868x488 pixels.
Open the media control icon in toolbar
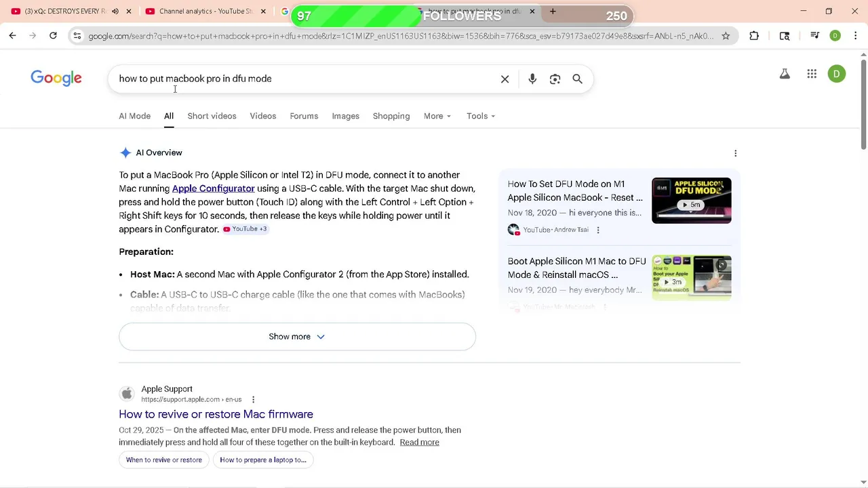pyautogui.click(x=814, y=36)
